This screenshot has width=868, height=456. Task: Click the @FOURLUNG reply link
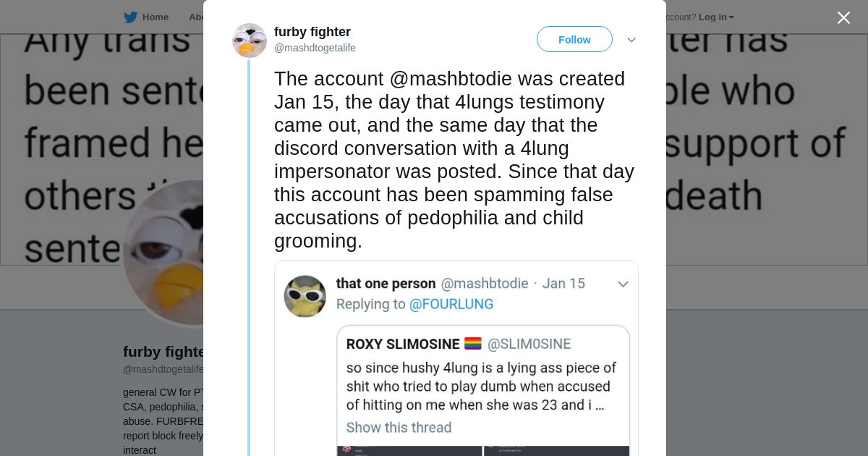click(451, 304)
